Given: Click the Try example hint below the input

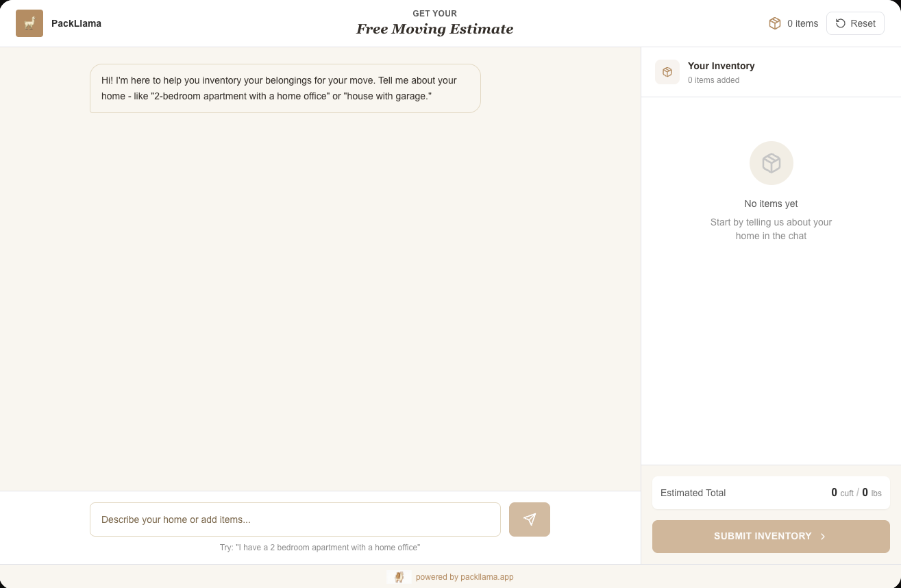Looking at the screenshot, I should coord(319,548).
